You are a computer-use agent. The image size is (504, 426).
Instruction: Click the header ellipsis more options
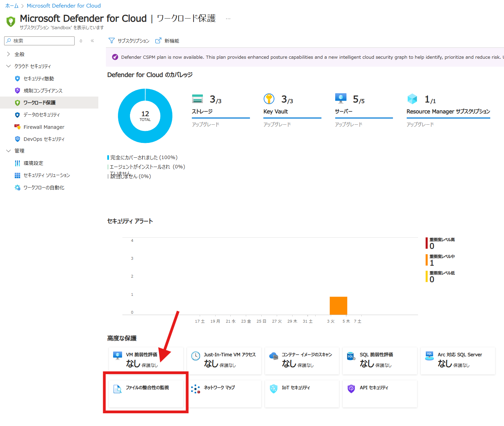(x=228, y=19)
